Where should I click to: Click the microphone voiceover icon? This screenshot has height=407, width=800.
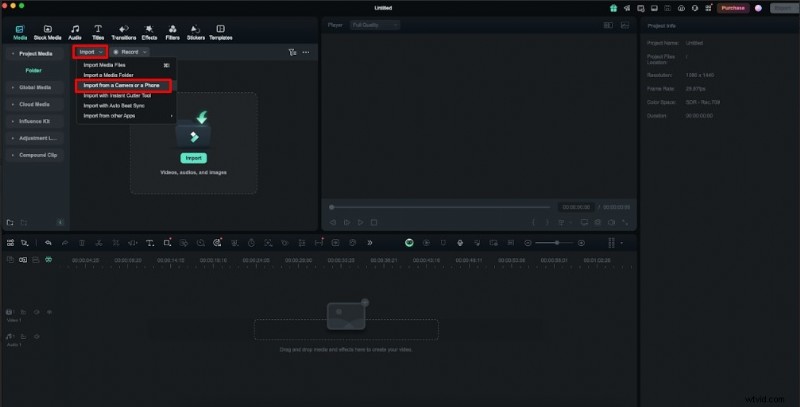click(x=460, y=243)
